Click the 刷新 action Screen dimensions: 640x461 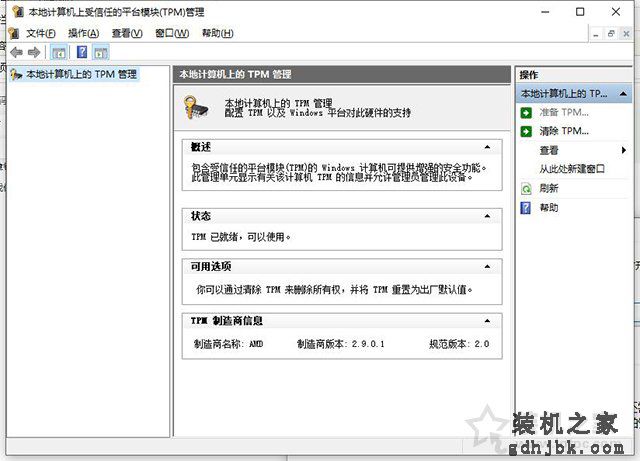coord(549,188)
